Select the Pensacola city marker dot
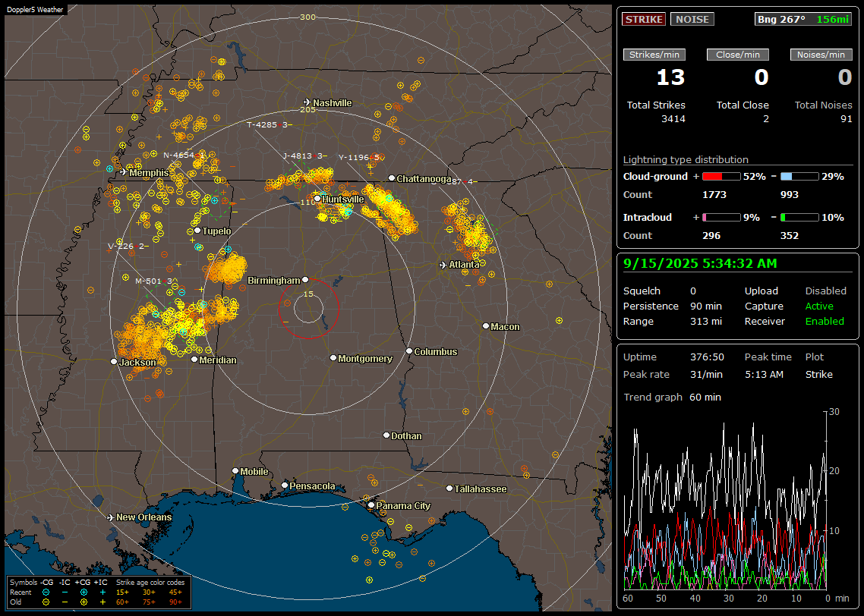Screen dimensions: 864x616 pos(285,486)
